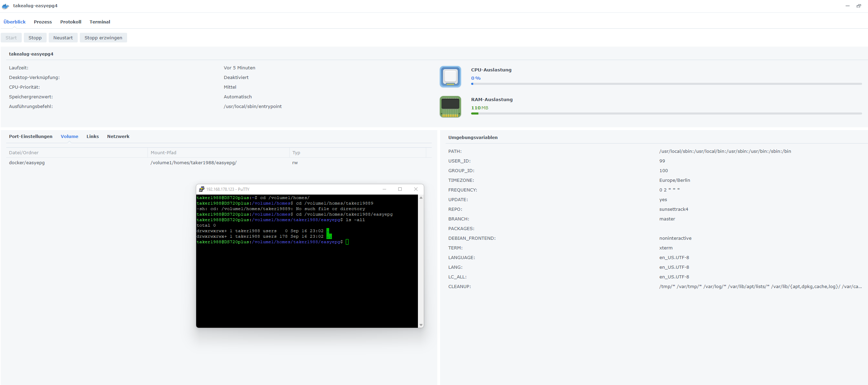Switch to the Überblick tab

point(15,22)
